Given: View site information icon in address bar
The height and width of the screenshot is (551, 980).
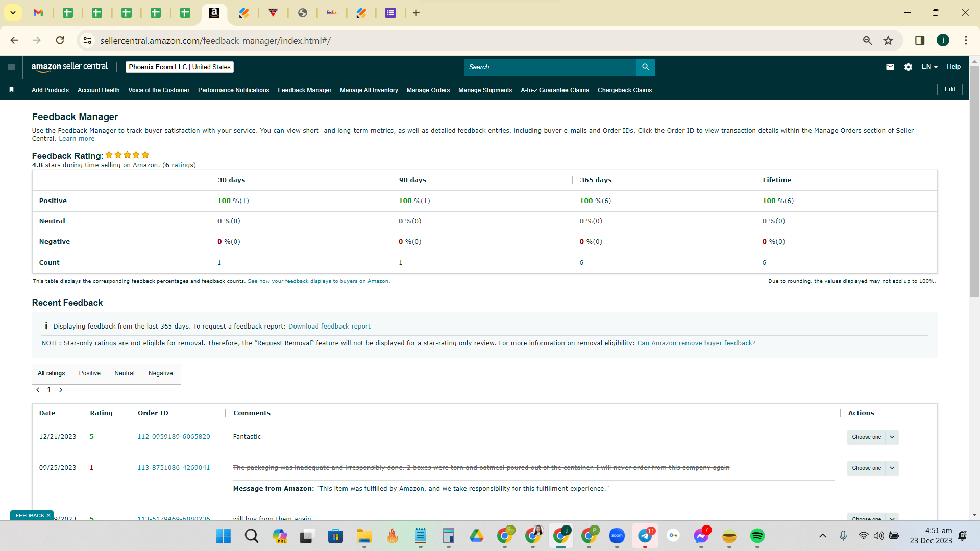Looking at the screenshot, I should pos(87,40).
